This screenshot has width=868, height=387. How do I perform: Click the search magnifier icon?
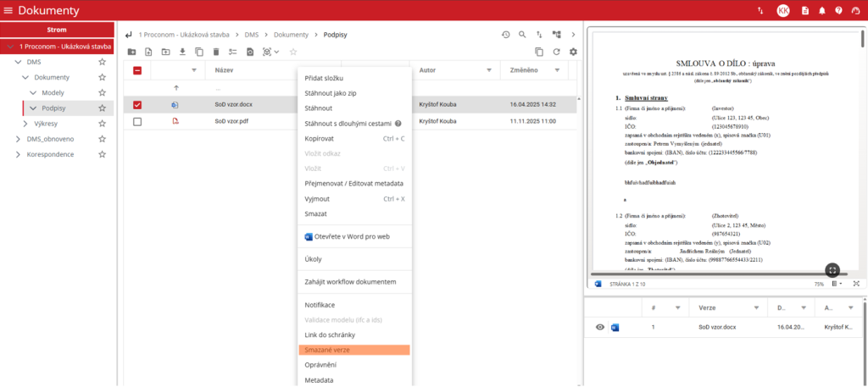click(x=522, y=35)
